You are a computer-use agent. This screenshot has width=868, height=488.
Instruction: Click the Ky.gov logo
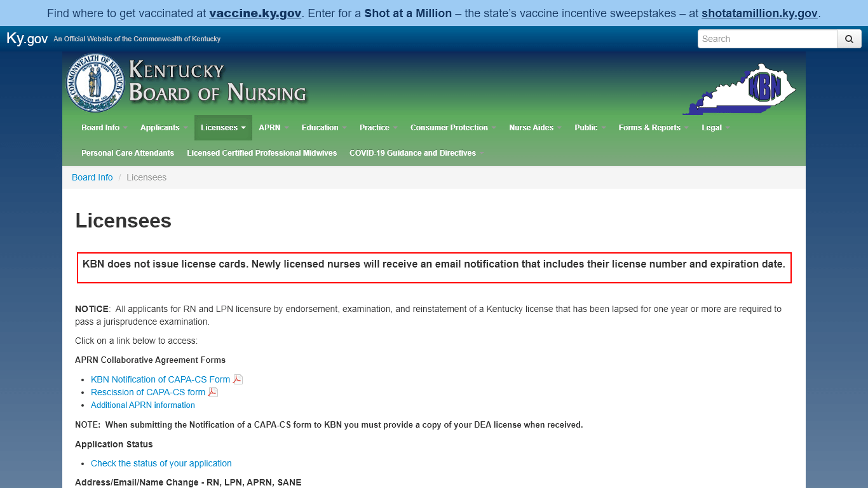tap(26, 38)
